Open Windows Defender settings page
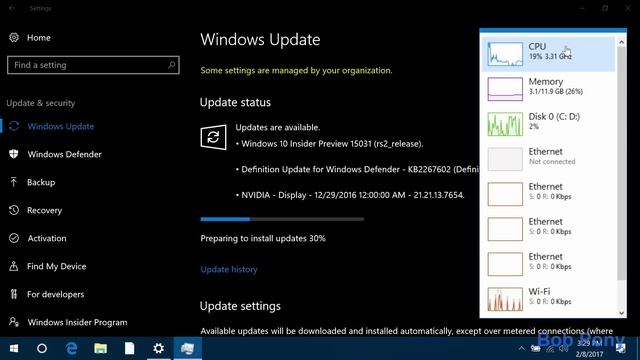 point(64,154)
